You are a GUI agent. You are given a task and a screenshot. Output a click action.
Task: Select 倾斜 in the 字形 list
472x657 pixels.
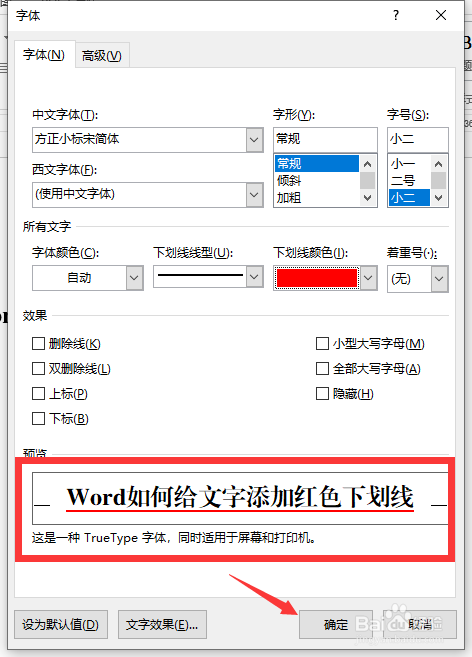[317, 181]
